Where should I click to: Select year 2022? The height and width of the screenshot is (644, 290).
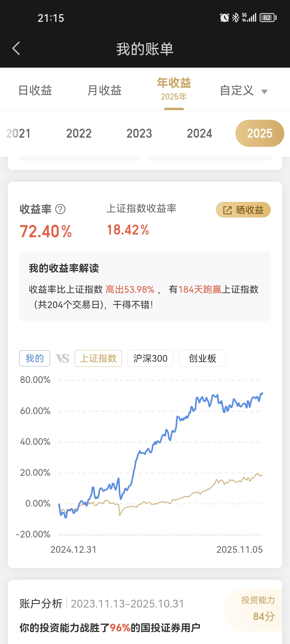pos(79,133)
